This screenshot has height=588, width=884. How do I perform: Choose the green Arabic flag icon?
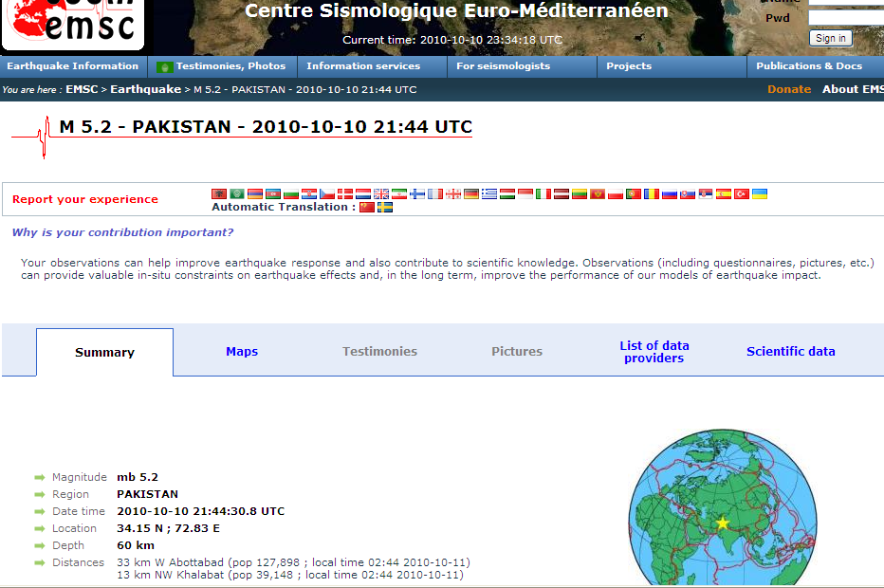(x=237, y=193)
